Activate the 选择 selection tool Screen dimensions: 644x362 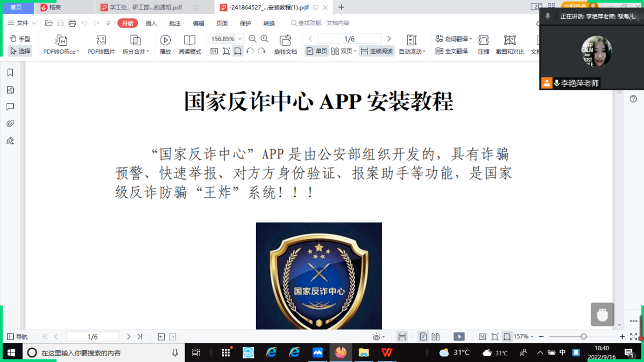tap(20, 51)
